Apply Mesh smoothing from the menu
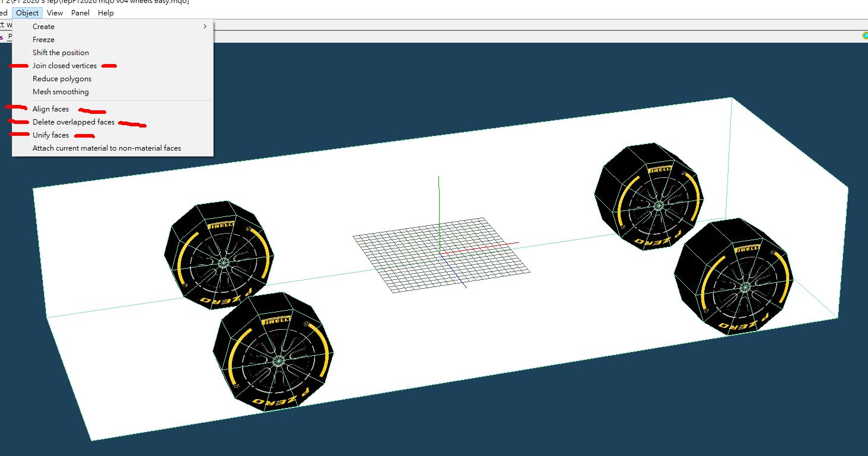This screenshot has height=456, width=868. (x=61, y=92)
